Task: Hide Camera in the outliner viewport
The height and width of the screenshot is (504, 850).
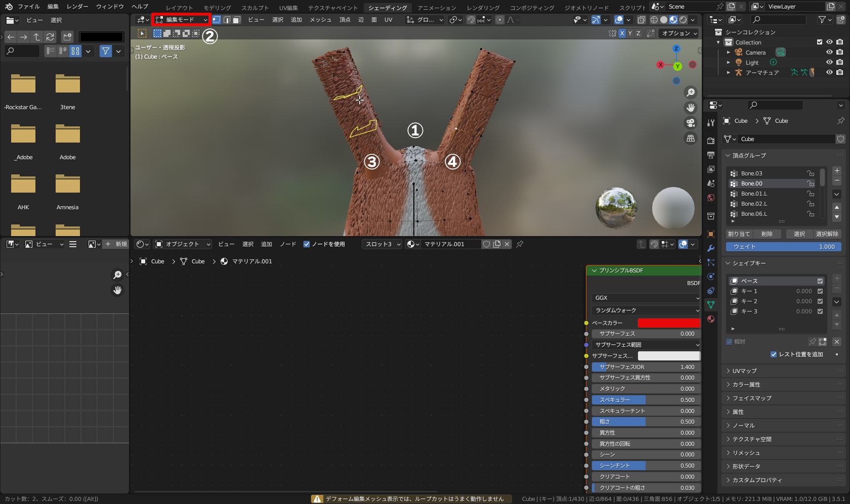Action: pyautogui.click(x=829, y=53)
